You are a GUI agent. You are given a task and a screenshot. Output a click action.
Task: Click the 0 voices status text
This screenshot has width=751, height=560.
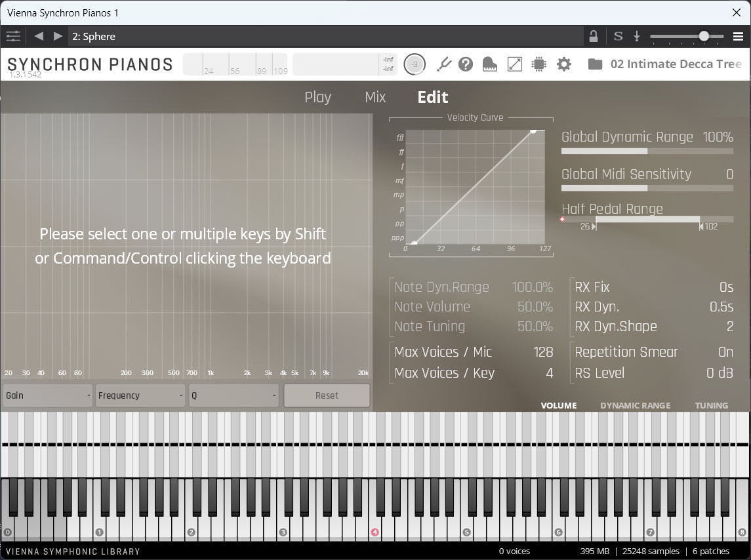pos(514,551)
